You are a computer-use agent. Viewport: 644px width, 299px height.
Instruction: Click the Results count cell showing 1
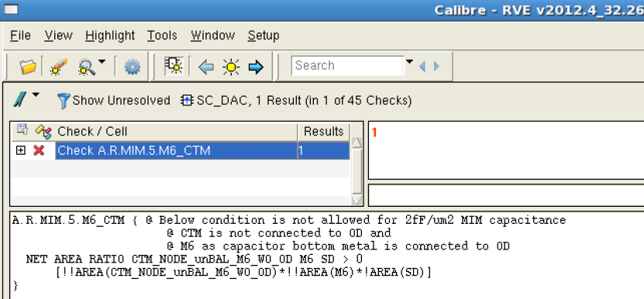324,151
